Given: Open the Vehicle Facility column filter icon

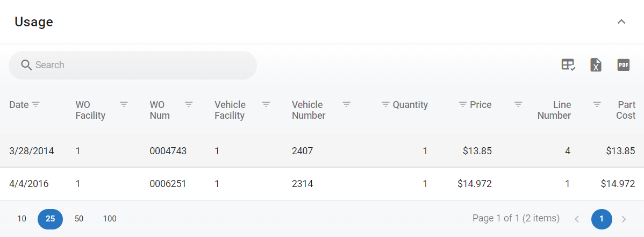Looking at the screenshot, I should click(266, 104).
